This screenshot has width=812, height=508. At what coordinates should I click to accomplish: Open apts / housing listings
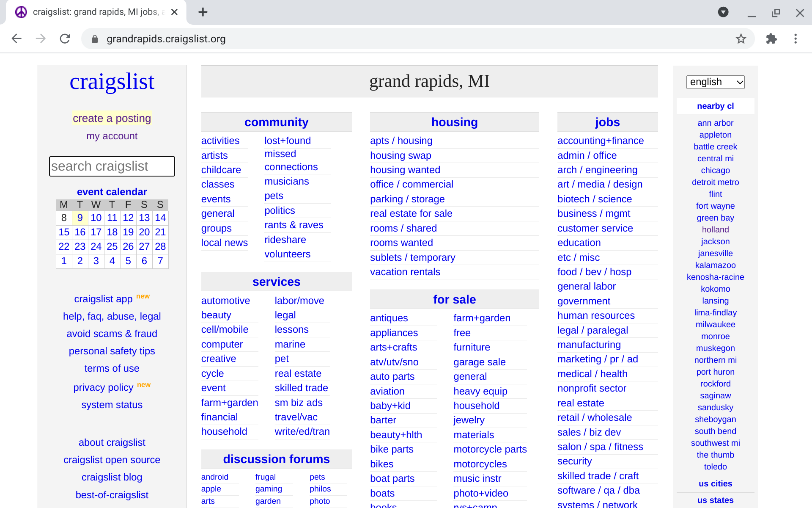[x=401, y=141]
